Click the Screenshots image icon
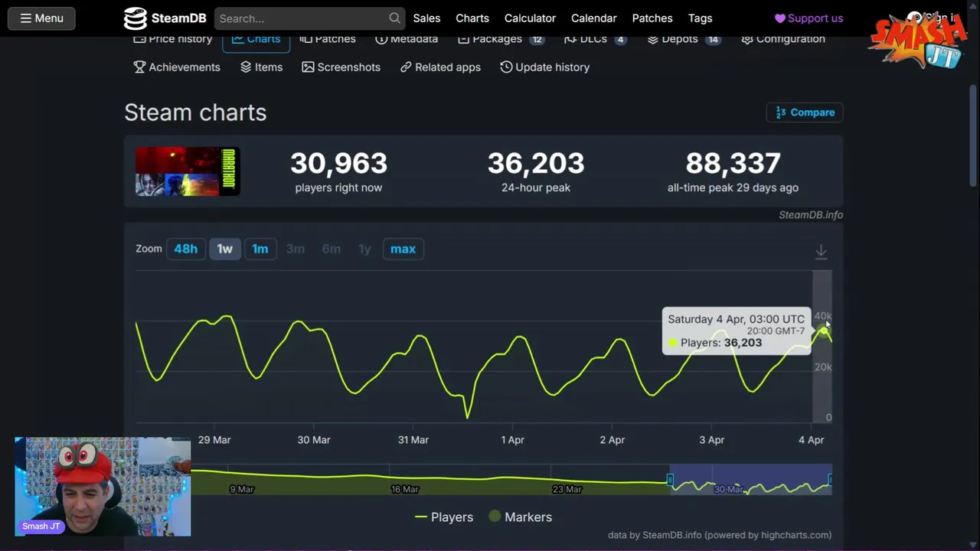 tap(308, 67)
